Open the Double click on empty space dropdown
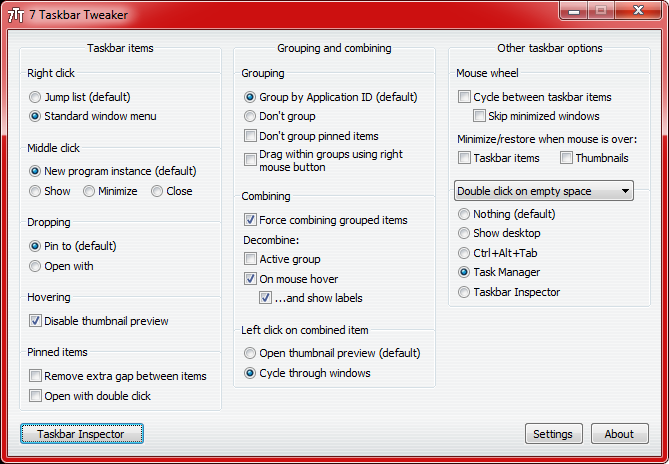Viewport: 669px width, 464px height. [544, 191]
